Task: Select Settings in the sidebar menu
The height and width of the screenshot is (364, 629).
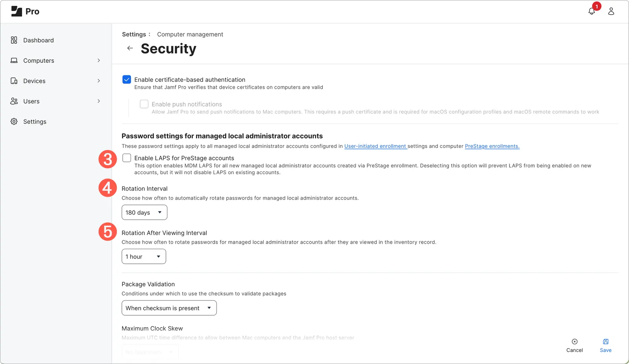Action: (35, 121)
